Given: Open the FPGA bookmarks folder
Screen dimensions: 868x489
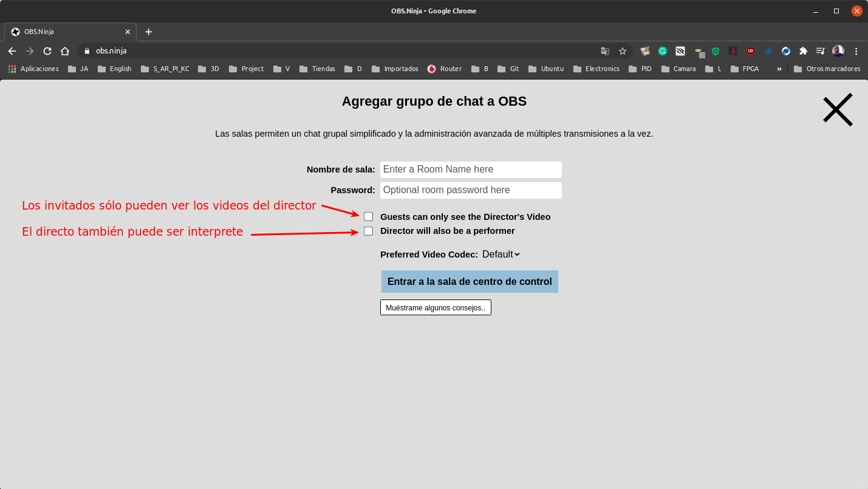Looking at the screenshot, I should click(745, 69).
